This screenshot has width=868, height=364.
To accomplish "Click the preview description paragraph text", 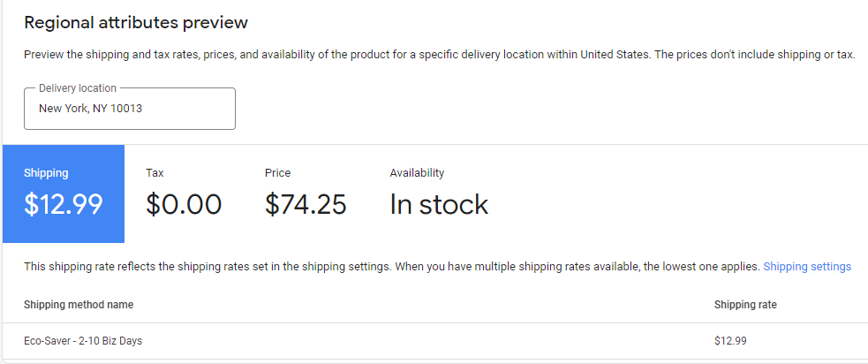I will click(439, 55).
